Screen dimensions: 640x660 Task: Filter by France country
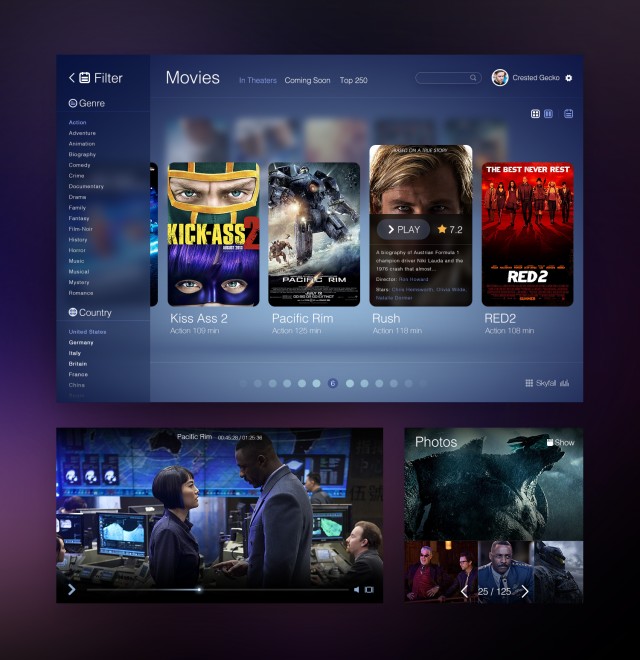point(78,374)
